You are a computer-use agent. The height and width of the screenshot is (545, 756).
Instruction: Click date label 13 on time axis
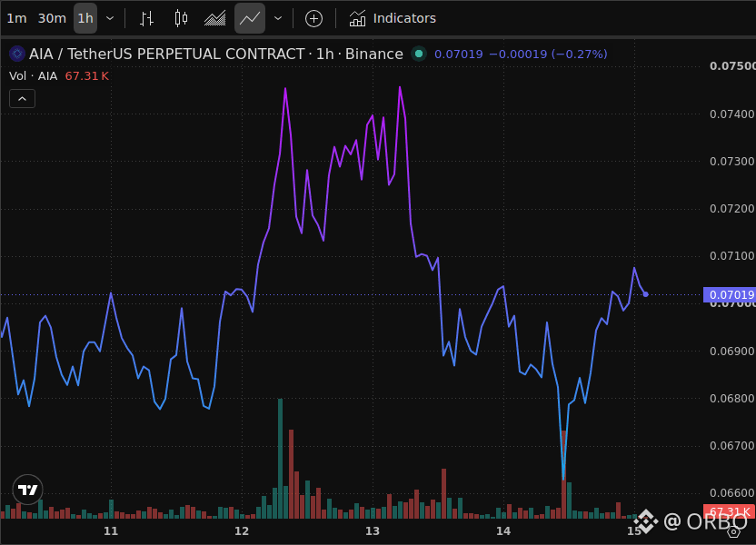[373, 531]
